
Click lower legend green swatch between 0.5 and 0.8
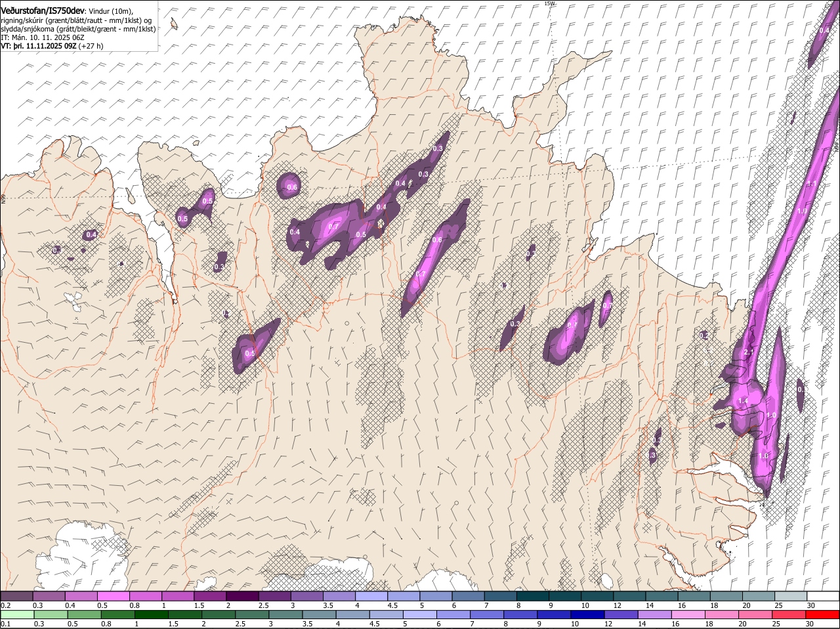84,615
